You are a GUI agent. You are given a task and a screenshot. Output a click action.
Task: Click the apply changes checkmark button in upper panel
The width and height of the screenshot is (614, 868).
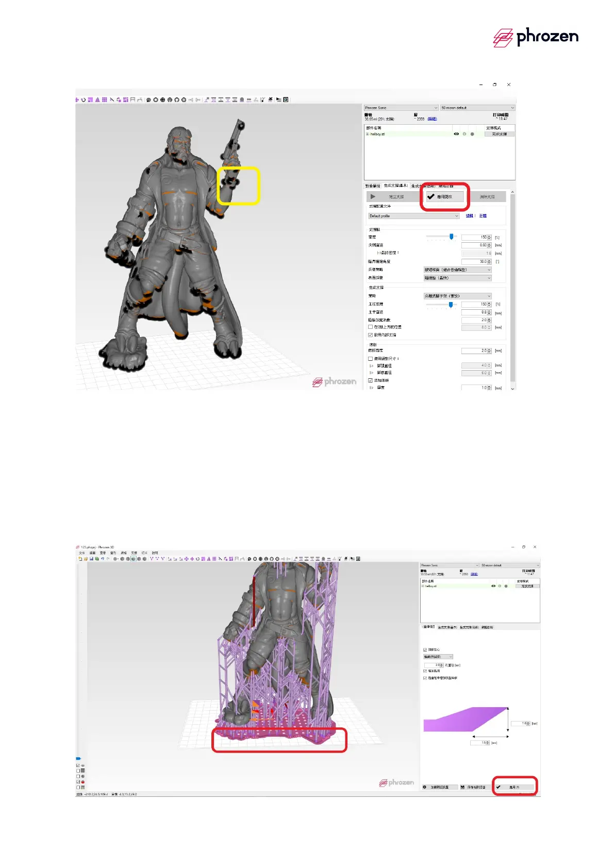coord(445,196)
